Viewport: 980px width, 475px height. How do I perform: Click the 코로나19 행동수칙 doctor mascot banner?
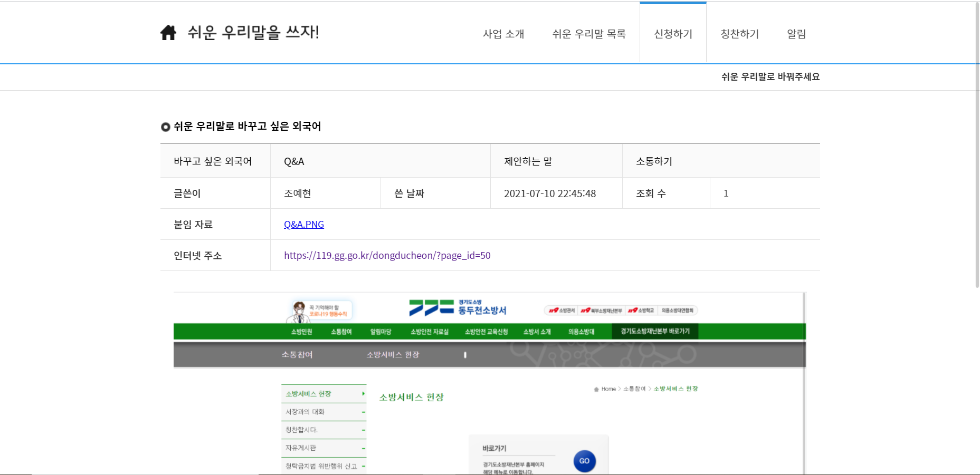[x=320, y=311]
